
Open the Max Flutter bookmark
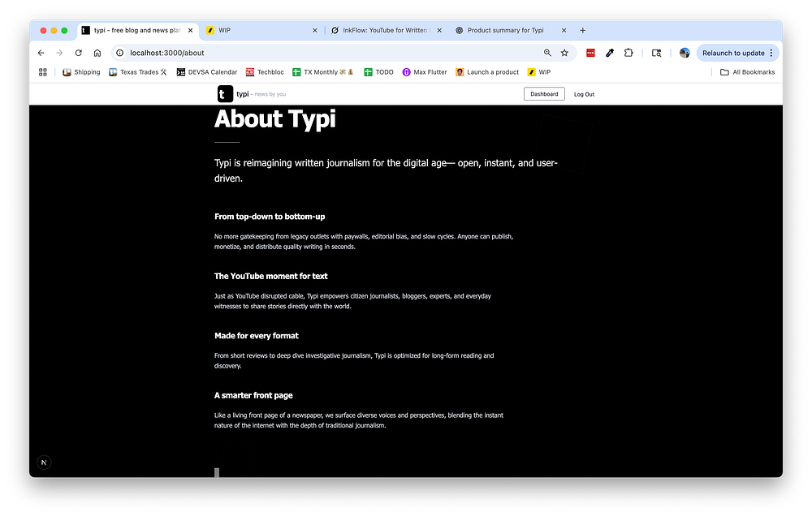(425, 72)
